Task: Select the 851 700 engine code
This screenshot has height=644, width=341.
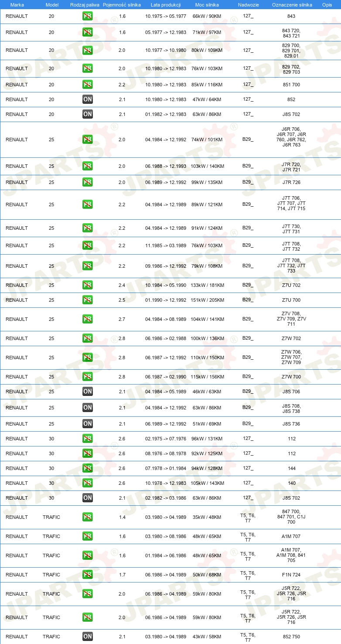Action: coord(291,85)
